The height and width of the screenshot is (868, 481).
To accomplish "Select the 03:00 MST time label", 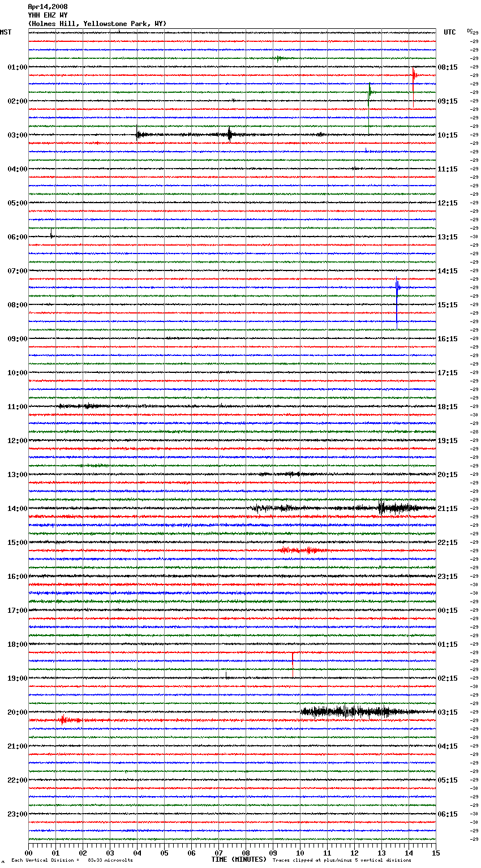I will click(x=17, y=135).
